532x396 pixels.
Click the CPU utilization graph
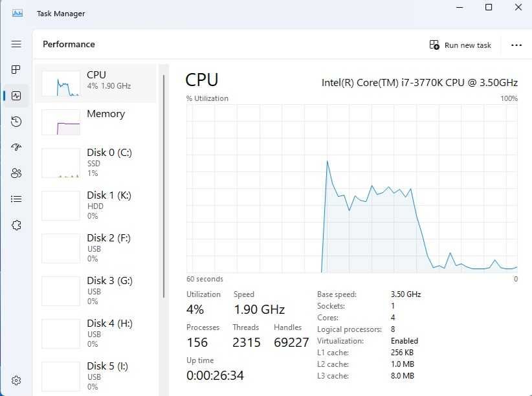[x=352, y=188]
